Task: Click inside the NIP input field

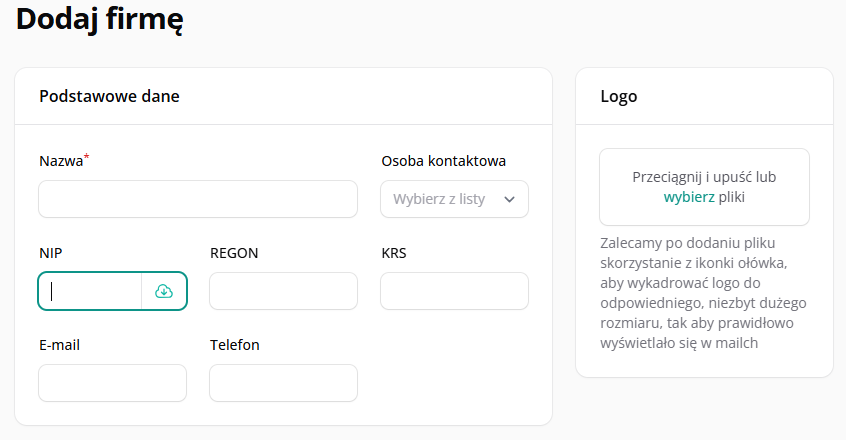Action: tap(90, 291)
